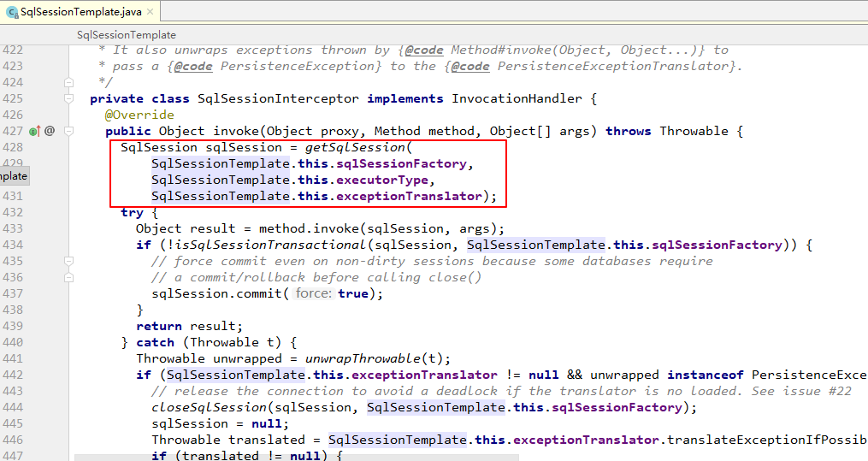868x461 pixels.
Task: Click the SqlSessionTemplate breadcrumb
Action: tap(126, 35)
